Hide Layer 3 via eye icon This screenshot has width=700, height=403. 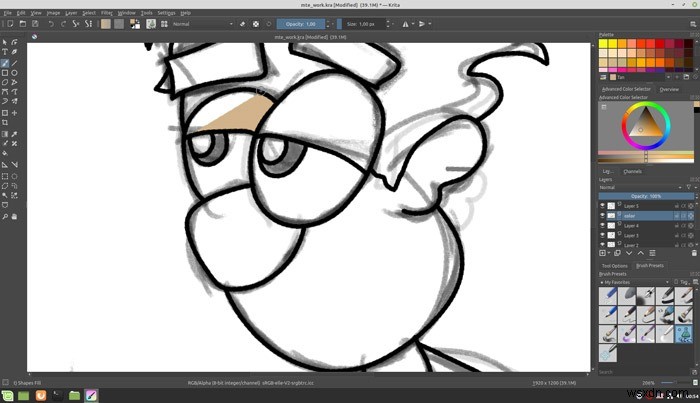(x=602, y=235)
